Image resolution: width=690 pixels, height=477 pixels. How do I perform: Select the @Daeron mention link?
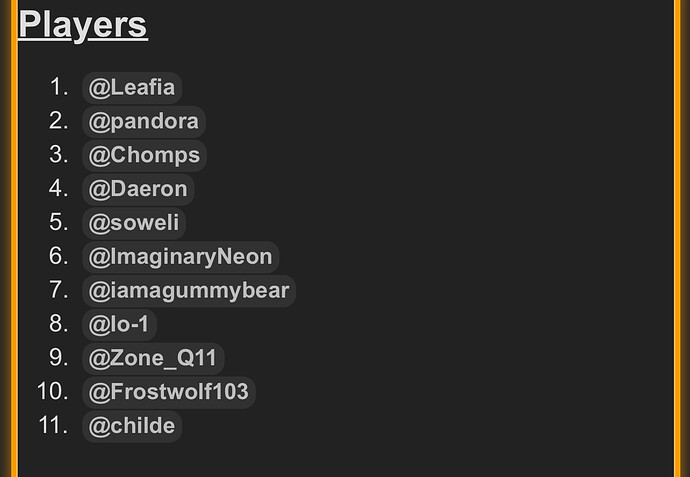138,189
